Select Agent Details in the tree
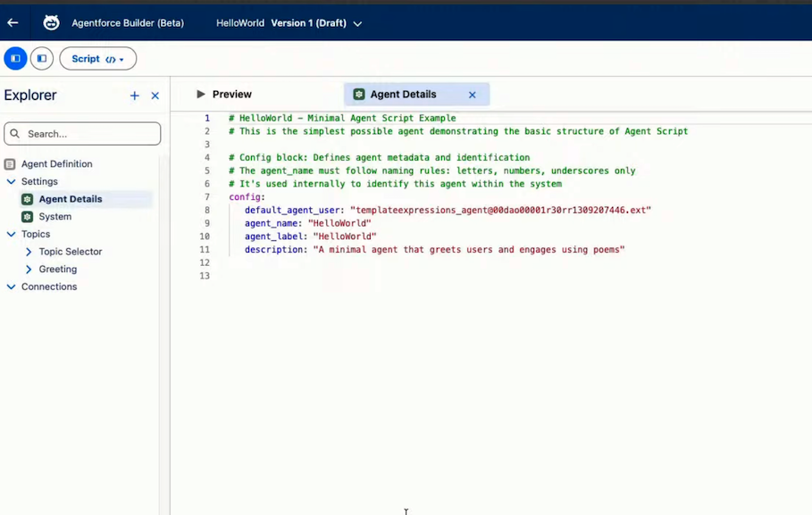812x515 pixels. 71,199
